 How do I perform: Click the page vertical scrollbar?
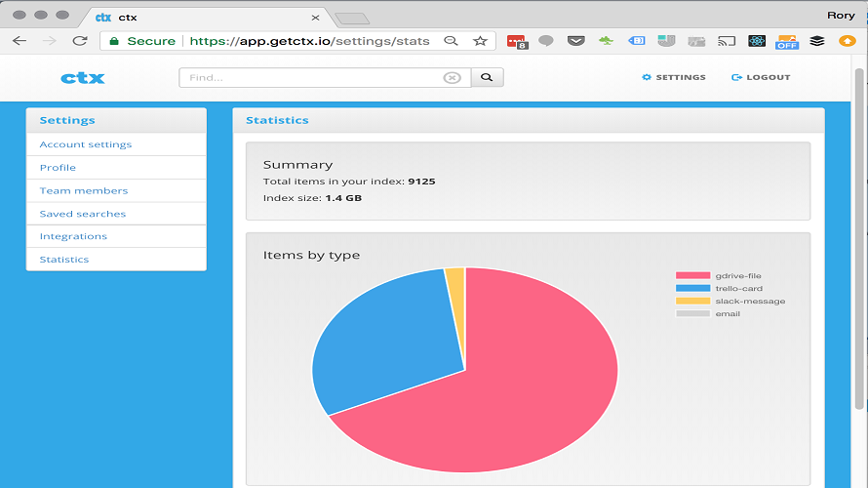coord(859,238)
